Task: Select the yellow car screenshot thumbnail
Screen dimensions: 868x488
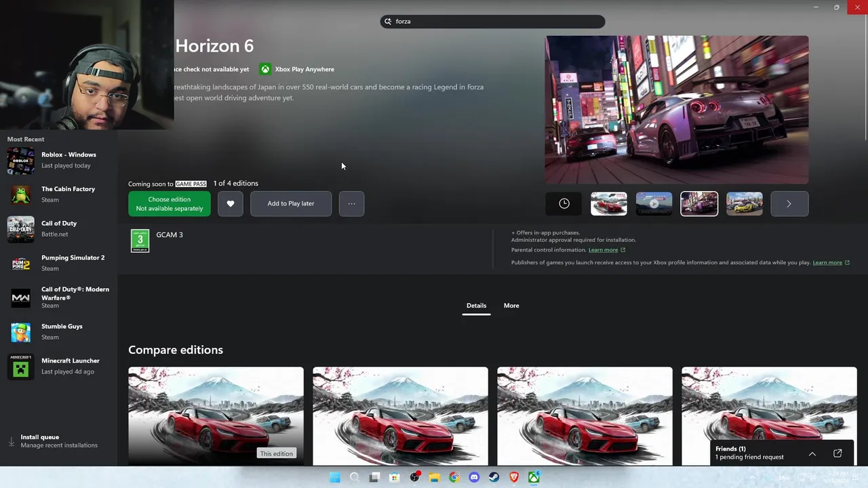Action: click(x=745, y=203)
